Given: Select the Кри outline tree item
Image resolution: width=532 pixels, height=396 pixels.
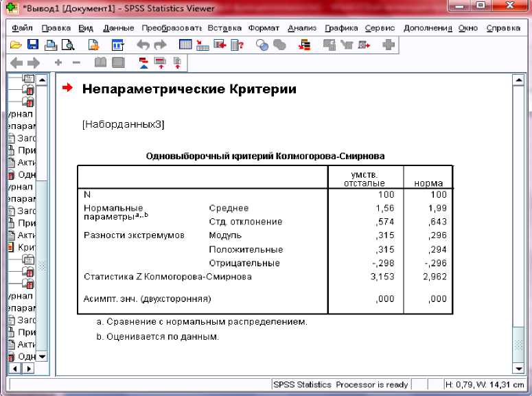Looking at the screenshot, I should pos(22,247).
